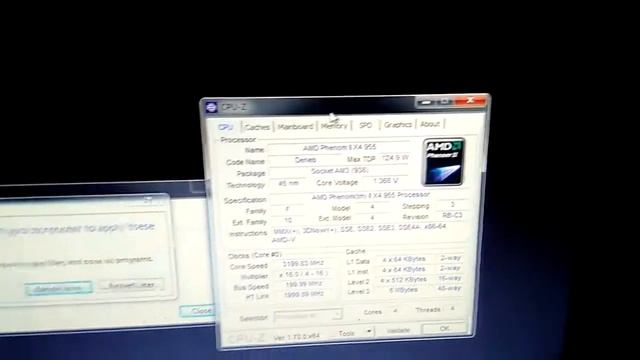The image size is (640, 360).
Task: Click the Core Voltage value
Action: click(x=386, y=180)
